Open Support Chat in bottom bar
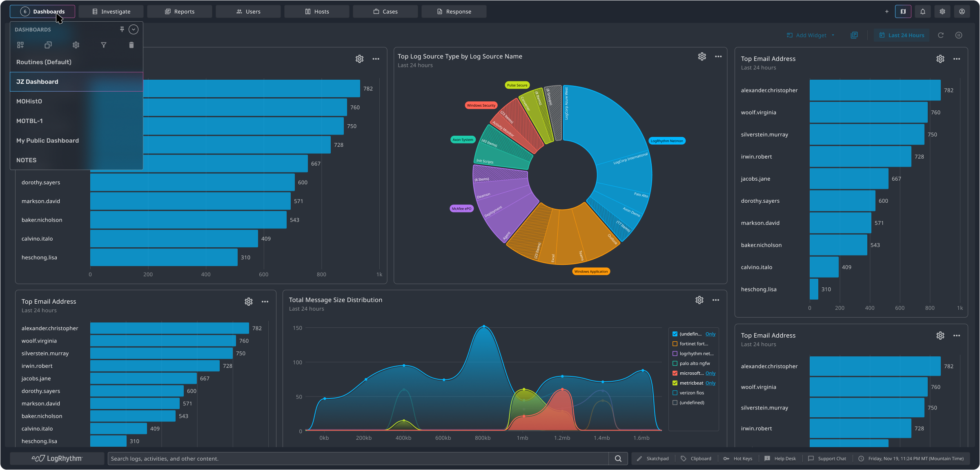 827,459
